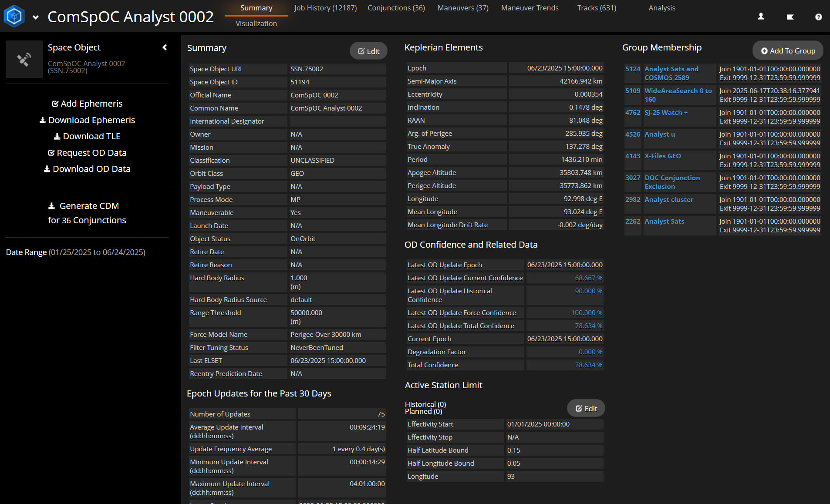Open group ID 3027 link

click(633, 178)
